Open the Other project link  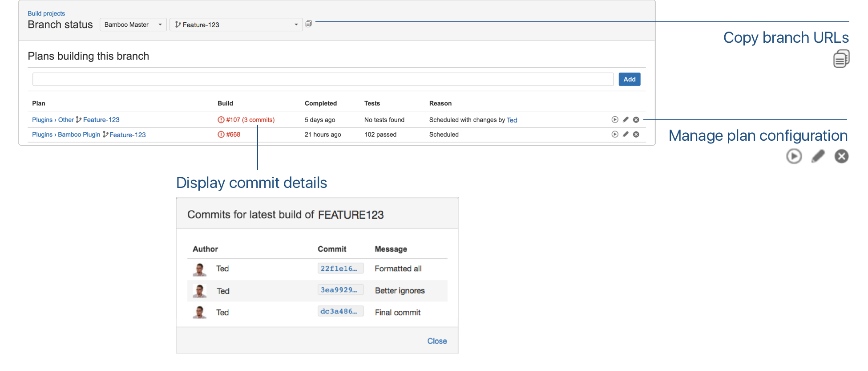pos(66,120)
